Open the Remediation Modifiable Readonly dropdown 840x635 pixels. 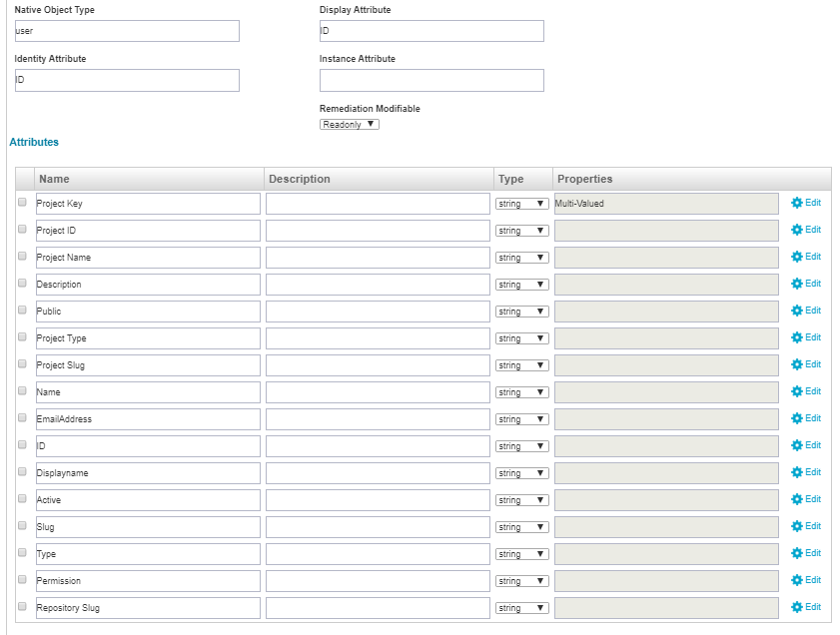(x=350, y=125)
